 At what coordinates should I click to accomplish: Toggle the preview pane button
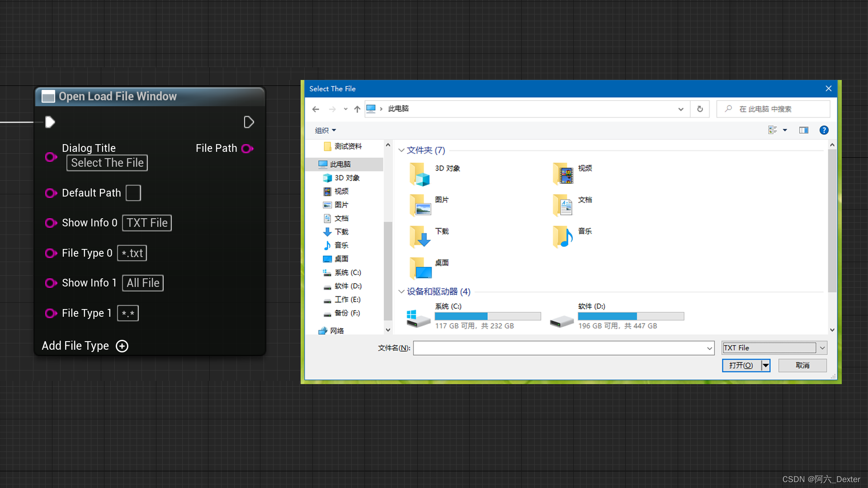(x=804, y=130)
